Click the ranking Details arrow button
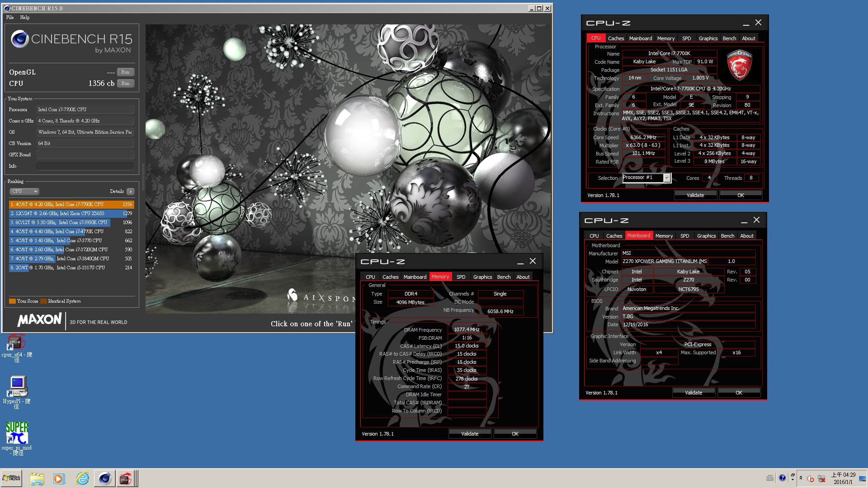The width and height of the screenshot is (868, 488). click(x=131, y=191)
